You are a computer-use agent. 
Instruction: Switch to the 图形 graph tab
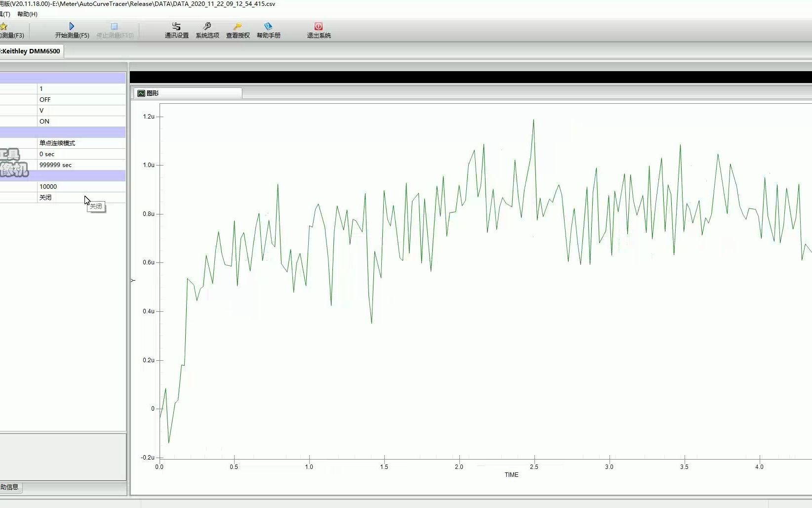pyautogui.click(x=188, y=93)
